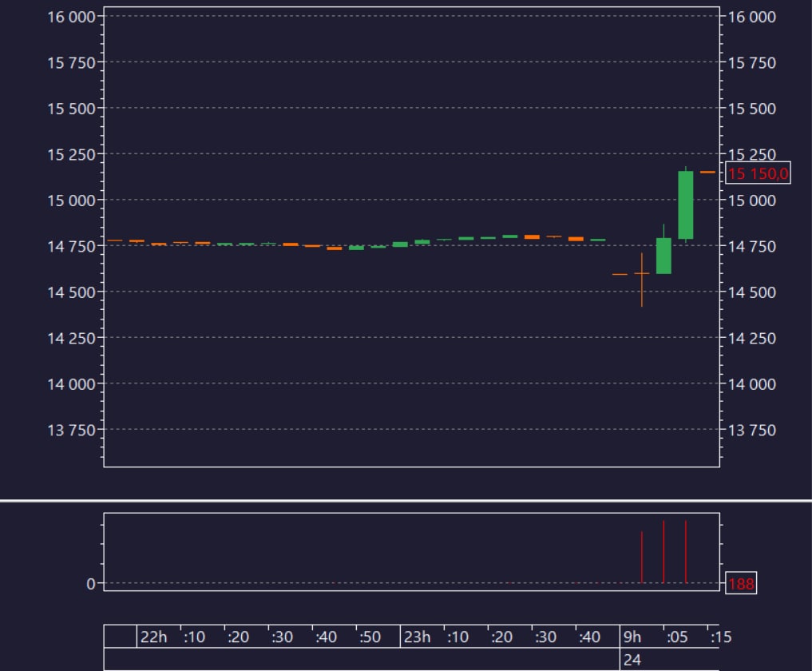Click the left axis 15 500 price label
The height and width of the screenshot is (671, 812).
click(72, 109)
